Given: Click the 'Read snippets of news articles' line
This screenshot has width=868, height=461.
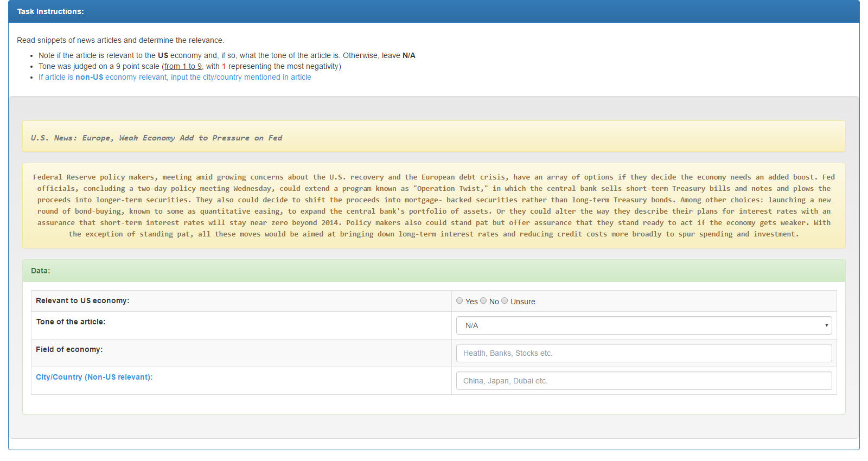Looking at the screenshot, I should [x=120, y=40].
